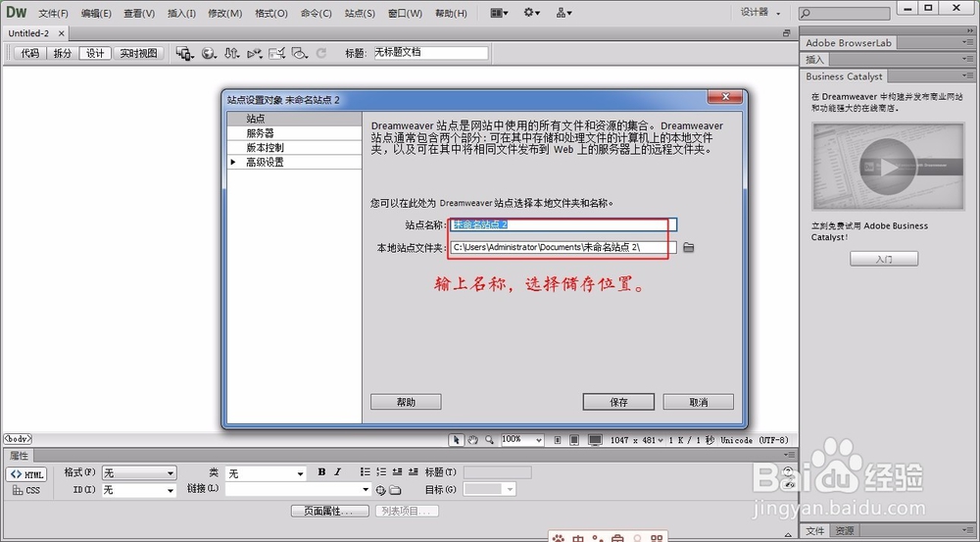Switch to Design view
The image size is (980, 542).
[x=95, y=54]
